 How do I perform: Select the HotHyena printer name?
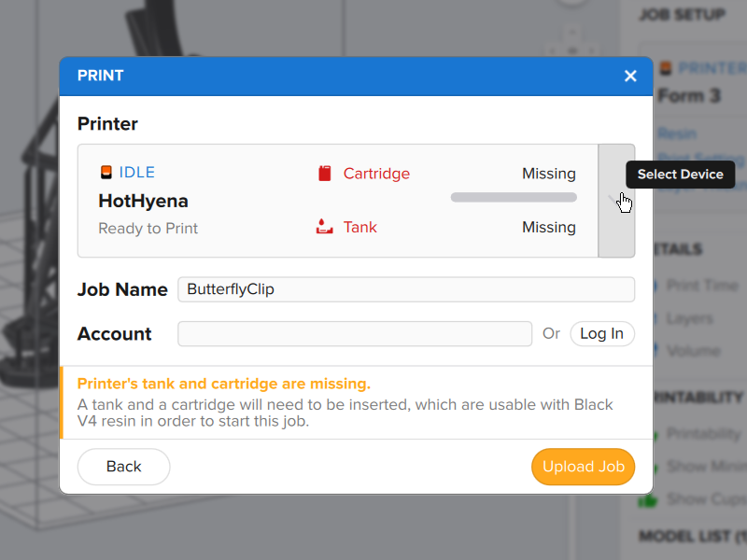(x=143, y=201)
